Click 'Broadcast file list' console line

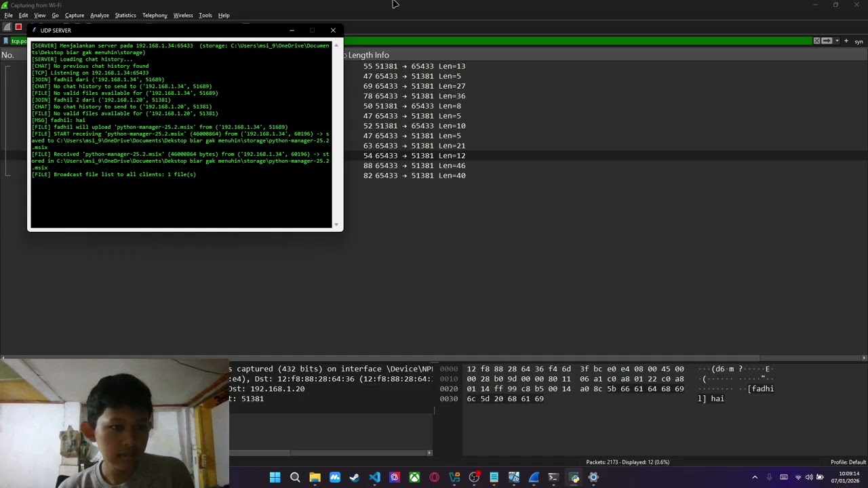[114, 174]
